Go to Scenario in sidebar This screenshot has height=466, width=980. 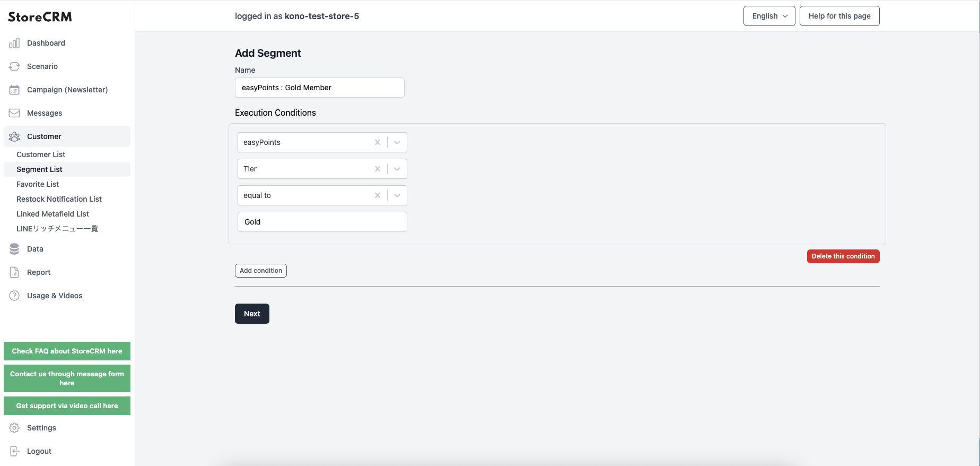(x=67, y=66)
